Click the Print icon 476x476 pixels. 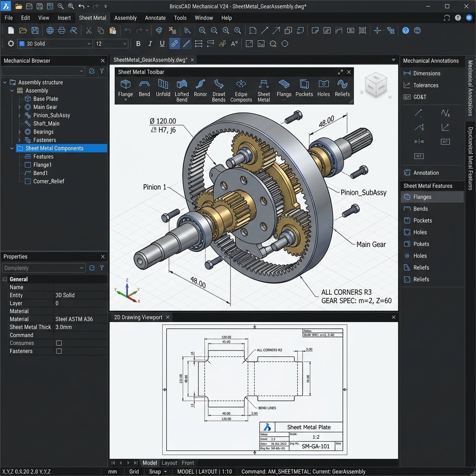[x=62, y=30]
